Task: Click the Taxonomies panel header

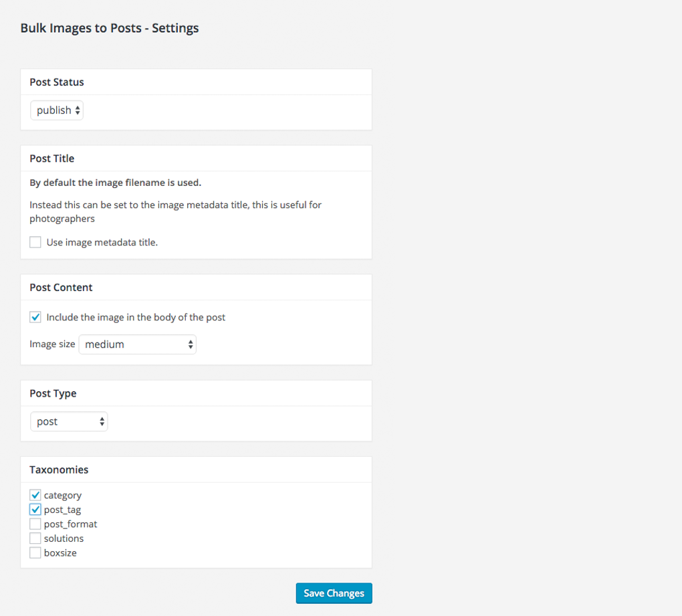Action: [59, 469]
